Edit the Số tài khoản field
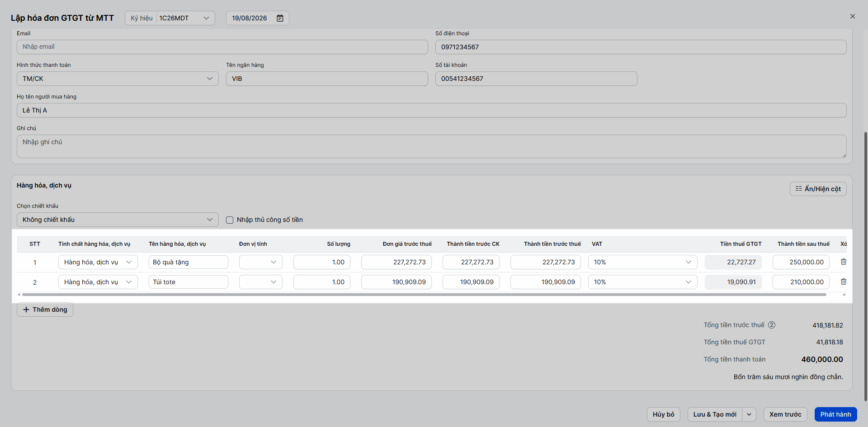Screen dimensions: 868x427 [x=536, y=79]
